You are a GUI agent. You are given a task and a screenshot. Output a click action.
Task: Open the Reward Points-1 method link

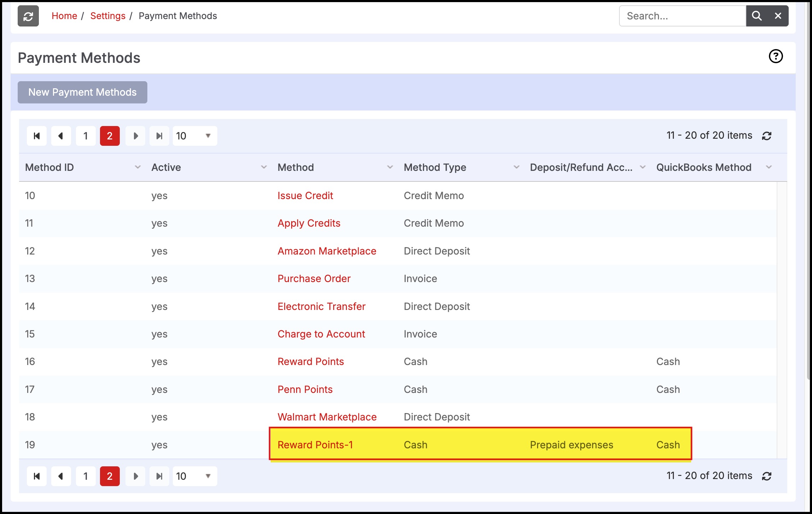[x=315, y=445]
